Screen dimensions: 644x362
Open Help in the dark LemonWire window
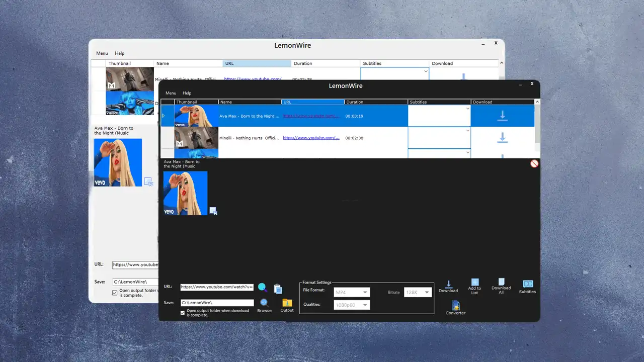187,93
